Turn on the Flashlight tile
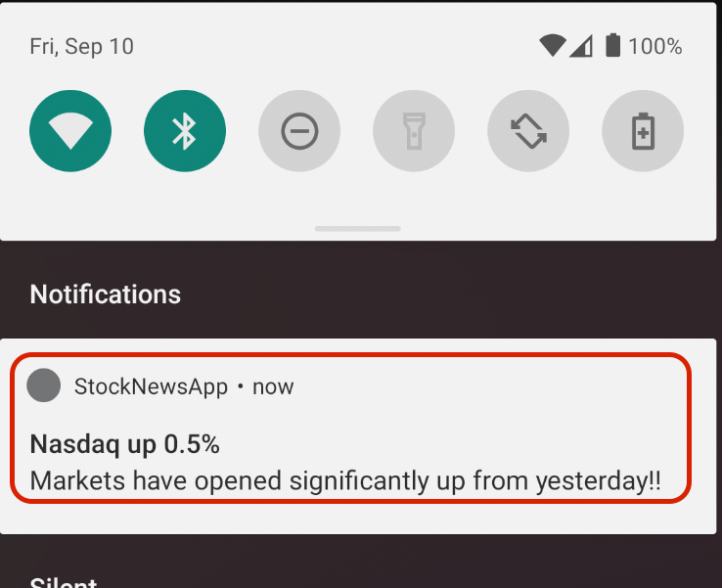The image size is (722, 588). click(x=414, y=131)
